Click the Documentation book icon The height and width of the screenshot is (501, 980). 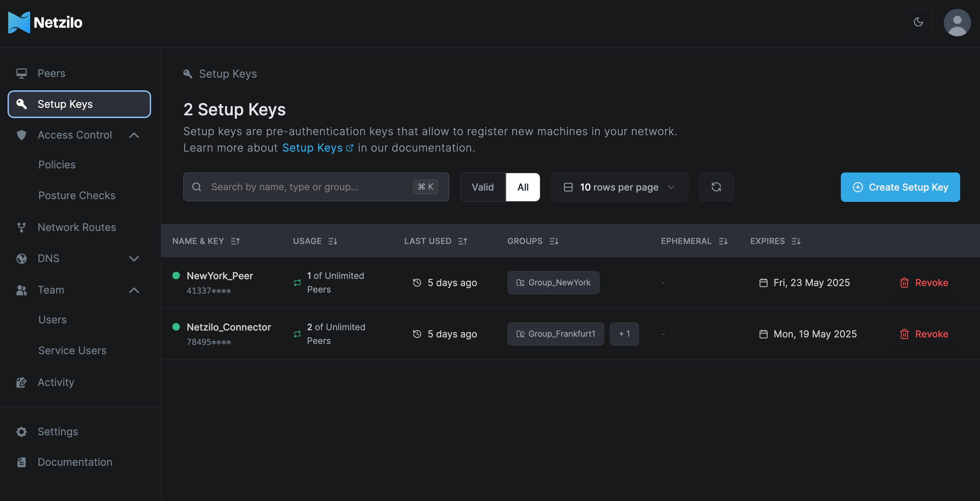[22, 462]
